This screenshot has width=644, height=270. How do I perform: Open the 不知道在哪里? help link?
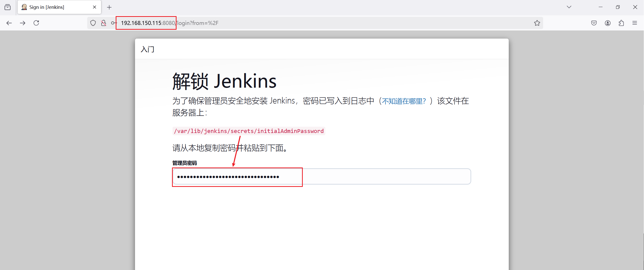point(404,101)
